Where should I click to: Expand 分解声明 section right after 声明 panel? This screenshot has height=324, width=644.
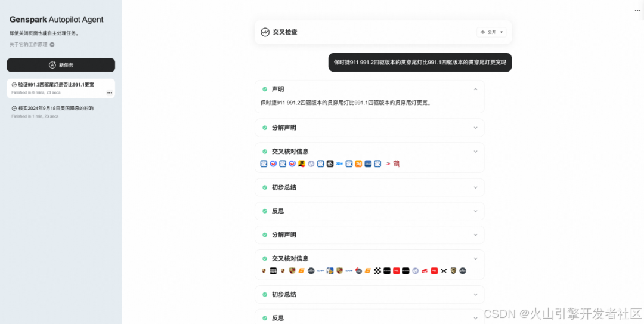(476, 128)
